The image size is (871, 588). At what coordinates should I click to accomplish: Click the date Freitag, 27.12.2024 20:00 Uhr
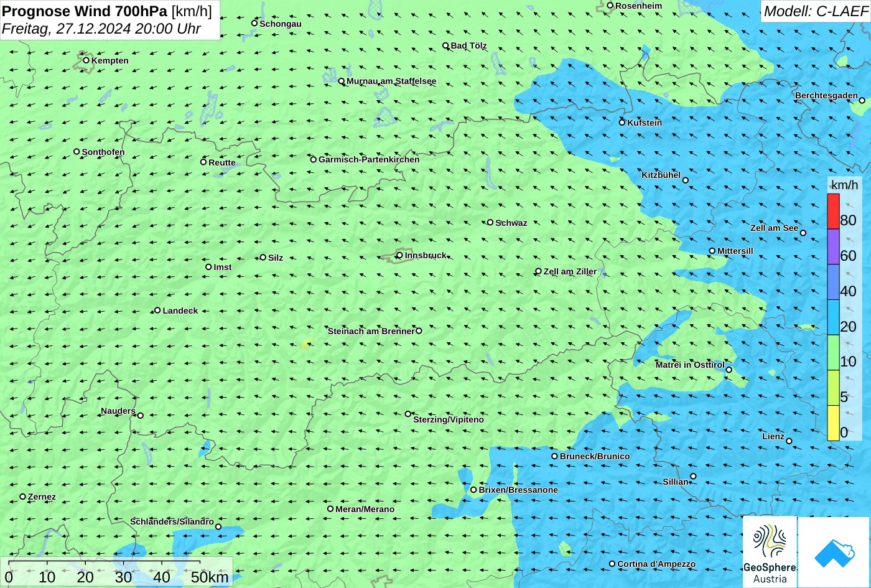[101, 29]
